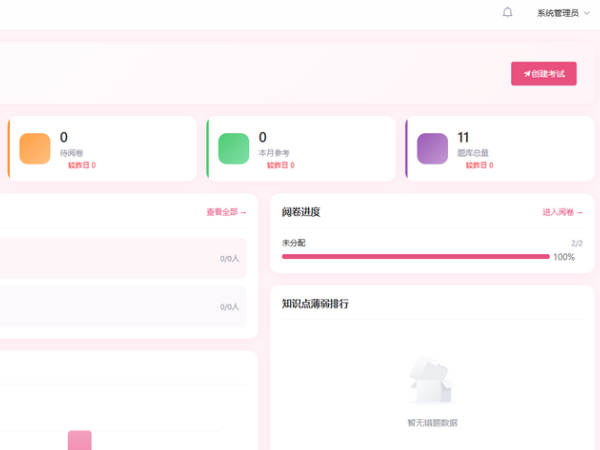Click the 100% progress label
600x450 pixels.
coord(564,257)
